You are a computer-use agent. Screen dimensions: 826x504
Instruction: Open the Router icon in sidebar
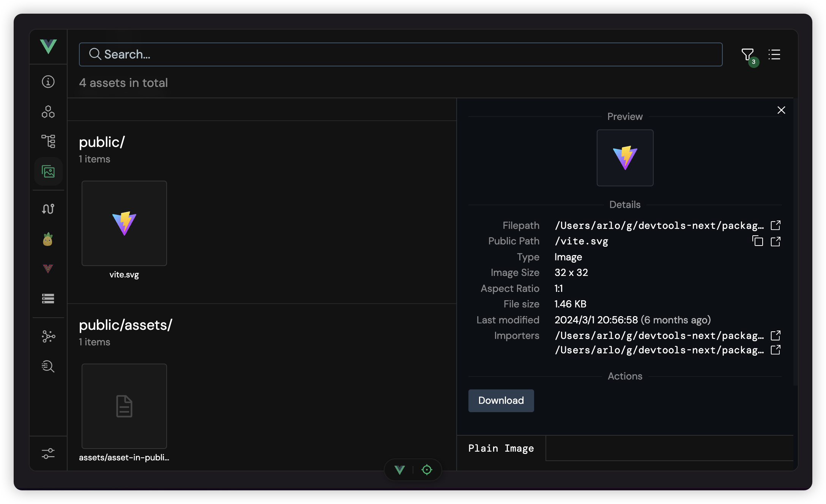pyautogui.click(x=48, y=209)
